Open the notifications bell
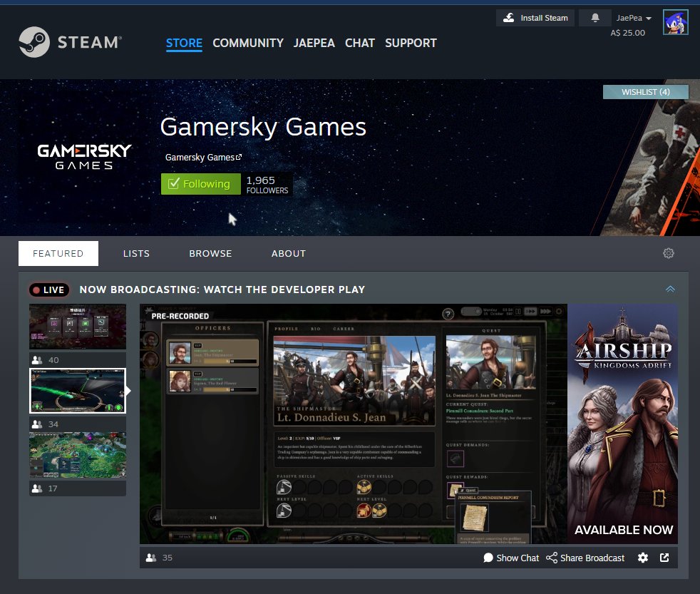Screen dimensions: 700x594 595,18
